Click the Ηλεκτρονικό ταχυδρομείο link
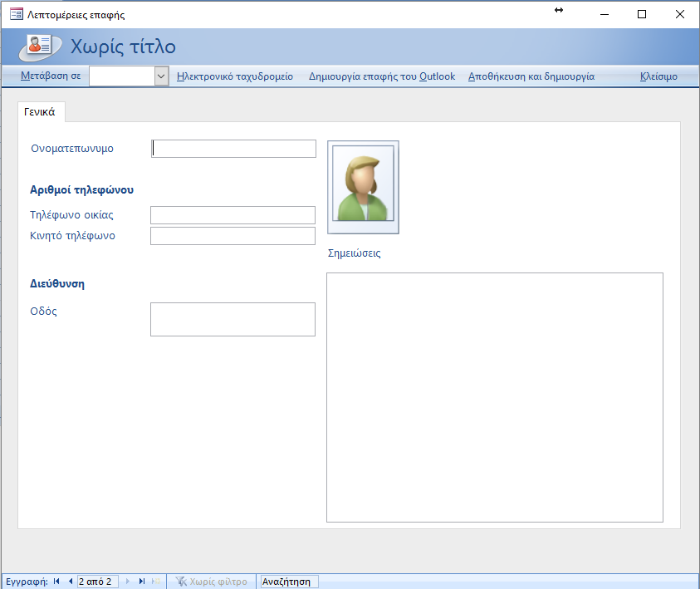700x589 pixels. (x=235, y=76)
